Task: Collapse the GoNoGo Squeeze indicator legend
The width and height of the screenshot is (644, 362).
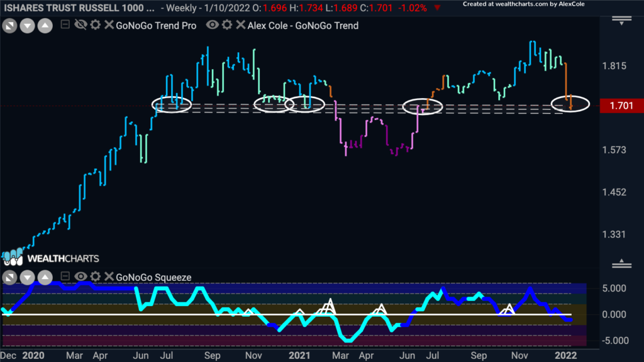Action: [65, 277]
